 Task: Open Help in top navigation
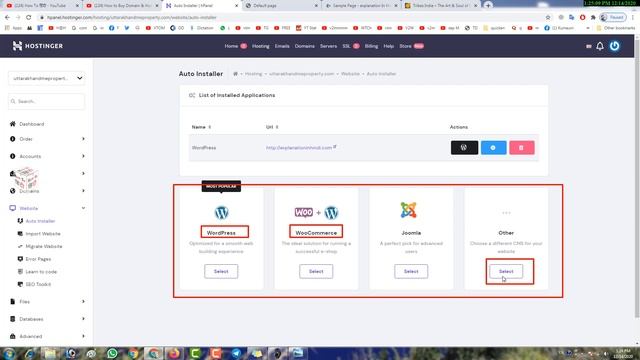tap(389, 46)
